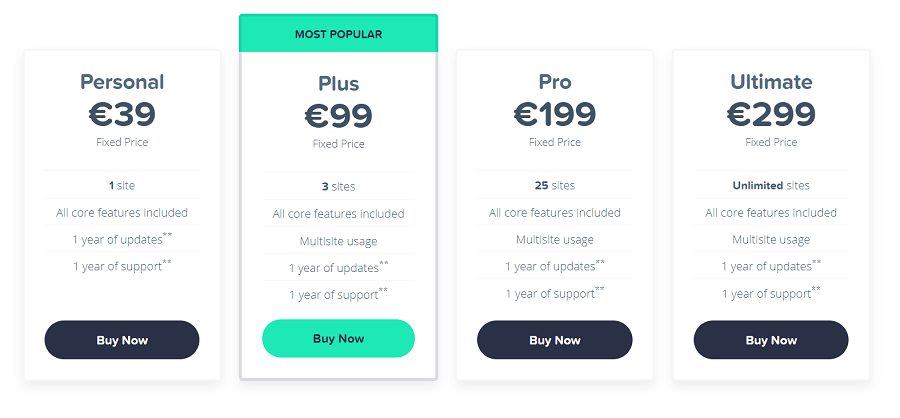Click the €99 price
The width and height of the screenshot is (900, 418).
coord(338,115)
